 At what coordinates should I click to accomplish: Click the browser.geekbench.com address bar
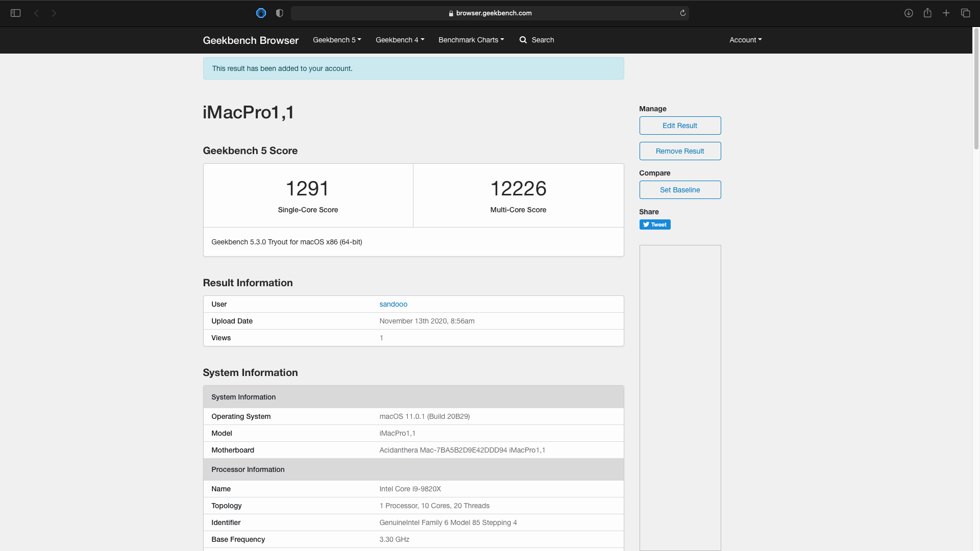490,13
